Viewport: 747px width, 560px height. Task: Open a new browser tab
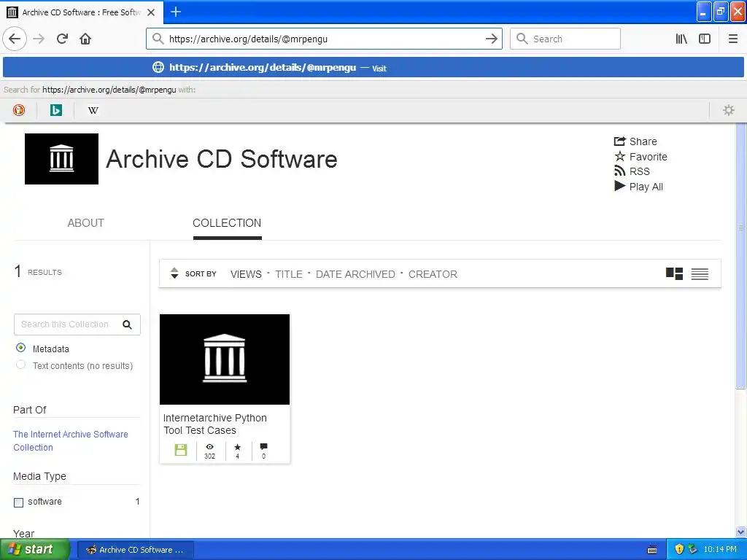tap(176, 12)
